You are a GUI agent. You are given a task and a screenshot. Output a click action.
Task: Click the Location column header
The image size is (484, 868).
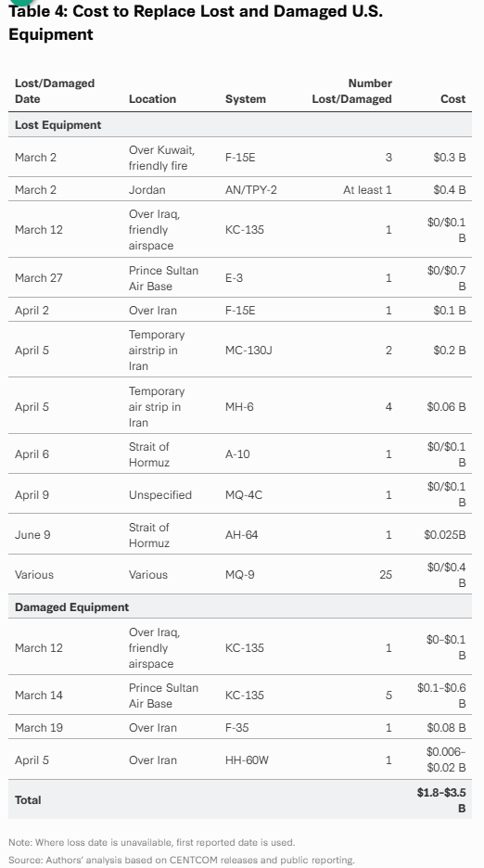tap(152, 99)
